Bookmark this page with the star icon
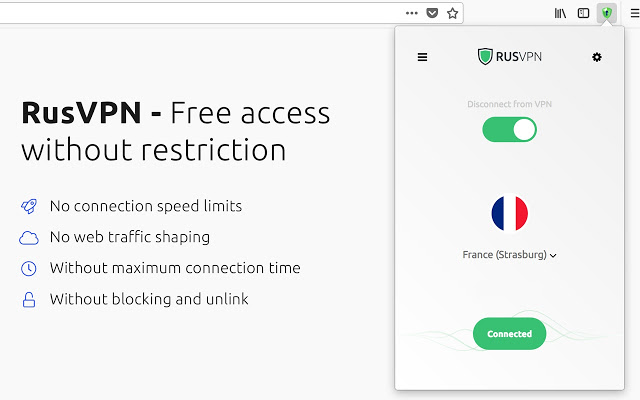 tap(452, 13)
